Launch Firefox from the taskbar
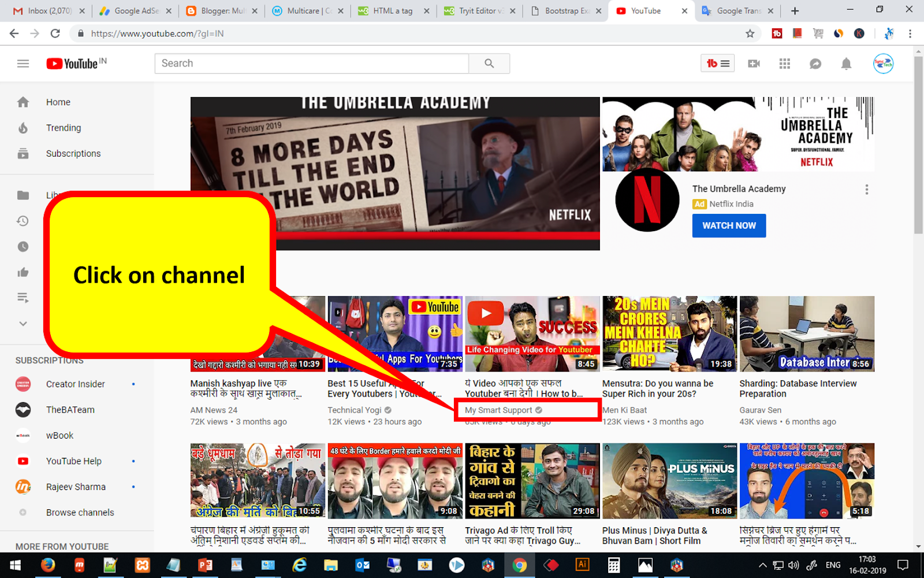The width and height of the screenshot is (924, 578). tap(48, 565)
